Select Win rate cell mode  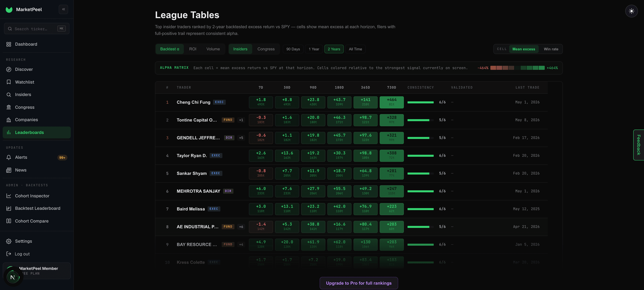[551, 49]
